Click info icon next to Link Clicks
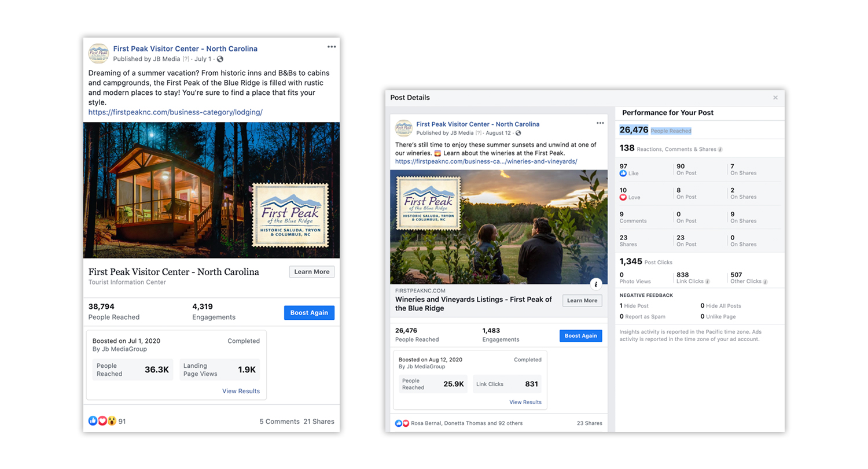Image resolution: width=868 pixels, height=469 pixels. point(708,282)
